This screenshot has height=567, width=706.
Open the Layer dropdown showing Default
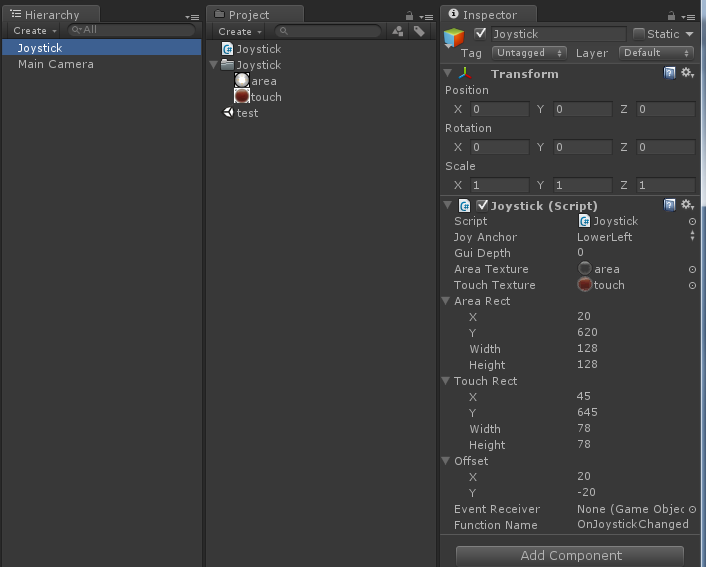pyautogui.click(x=655, y=52)
